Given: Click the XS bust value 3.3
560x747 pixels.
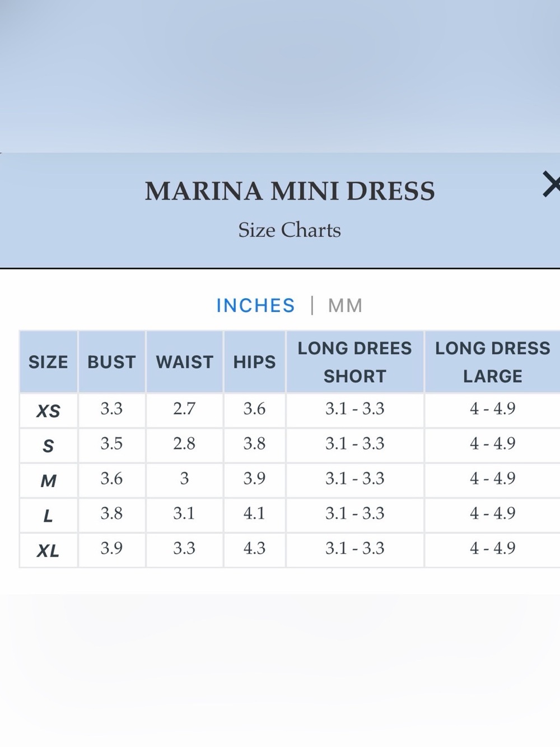Looking at the screenshot, I should 111,409.
